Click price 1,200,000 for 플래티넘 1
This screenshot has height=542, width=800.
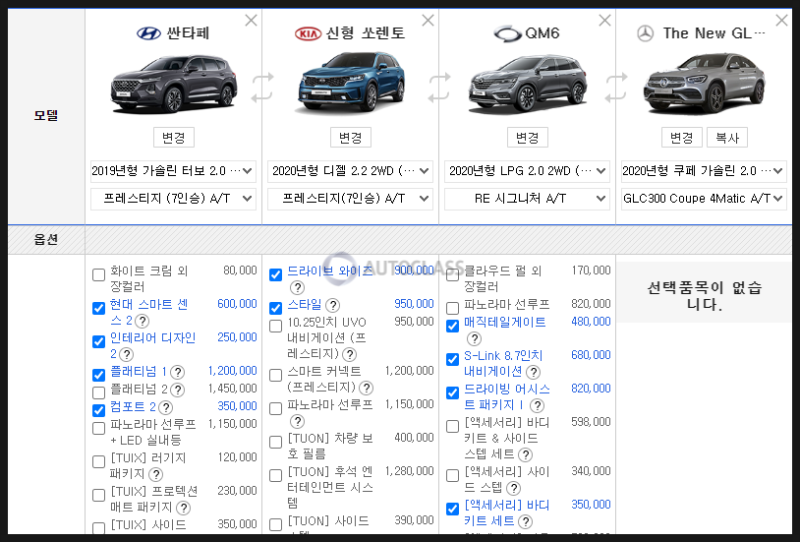tap(232, 371)
